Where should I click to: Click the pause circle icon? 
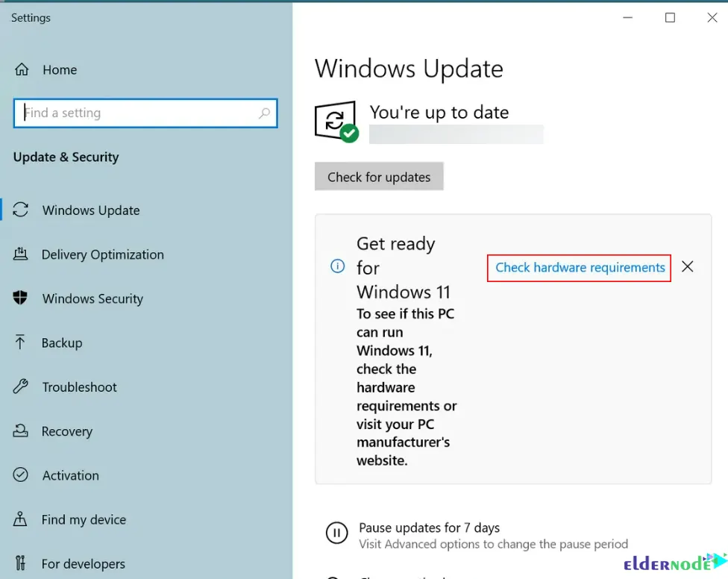pos(336,533)
